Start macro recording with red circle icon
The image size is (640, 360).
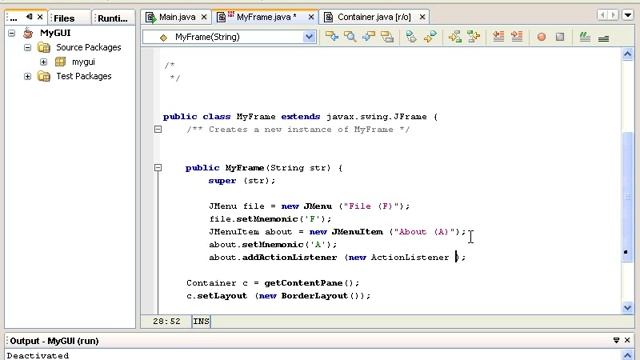(541, 37)
